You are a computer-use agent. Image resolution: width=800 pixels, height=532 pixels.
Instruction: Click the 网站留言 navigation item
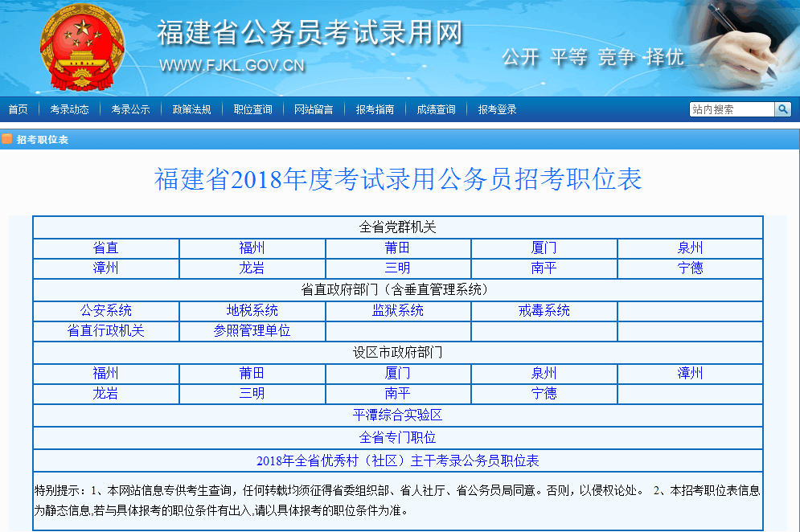coord(315,109)
